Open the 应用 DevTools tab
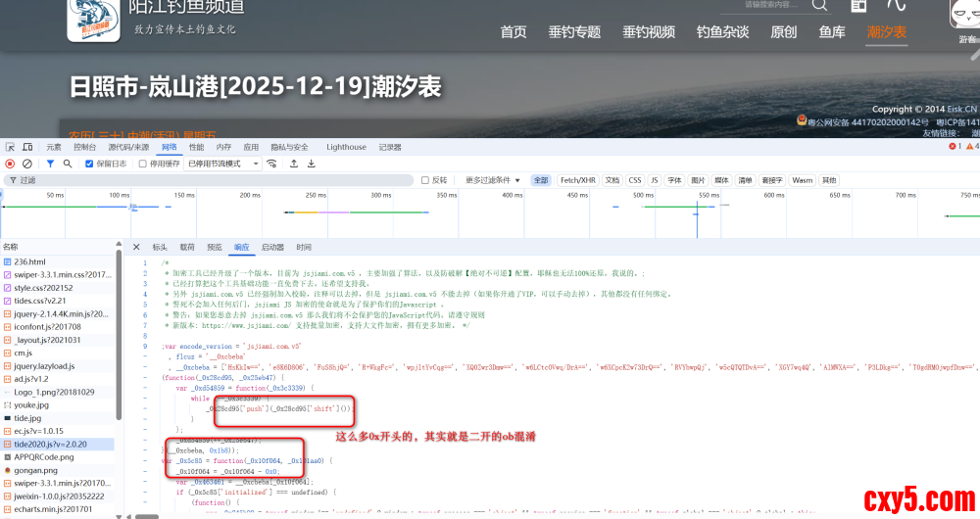 (x=251, y=148)
